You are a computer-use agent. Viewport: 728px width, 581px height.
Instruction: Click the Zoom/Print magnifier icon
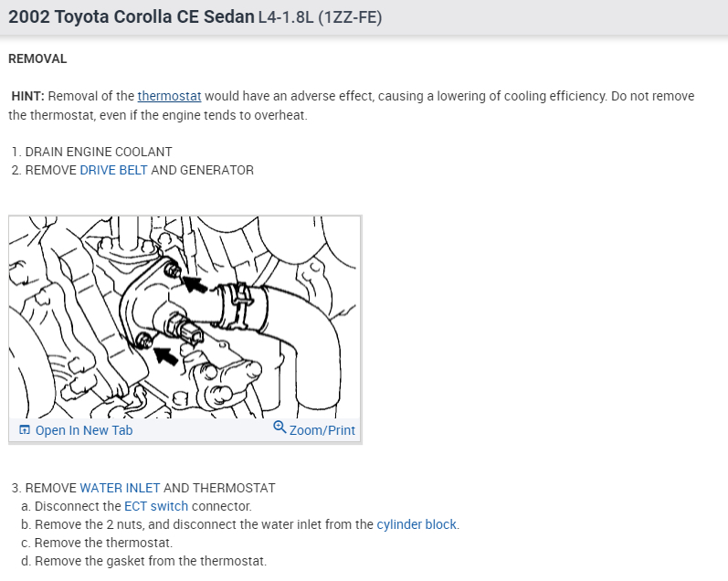pyautogui.click(x=280, y=427)
